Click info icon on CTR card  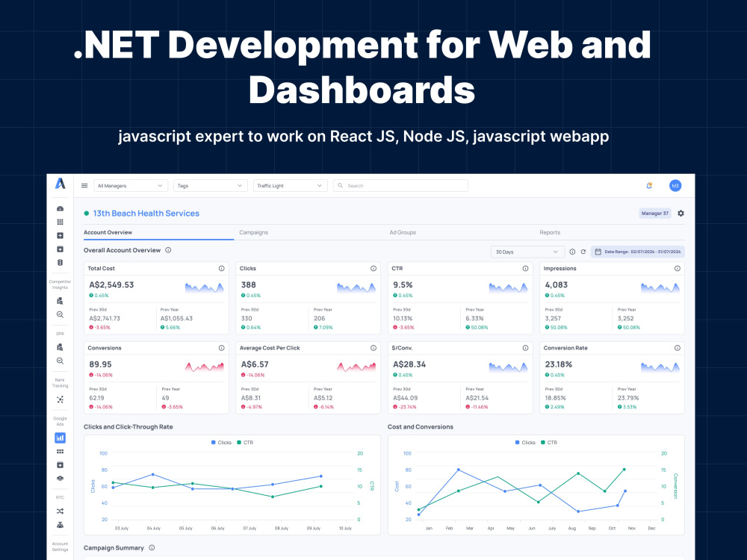click(x=525, y=269)
